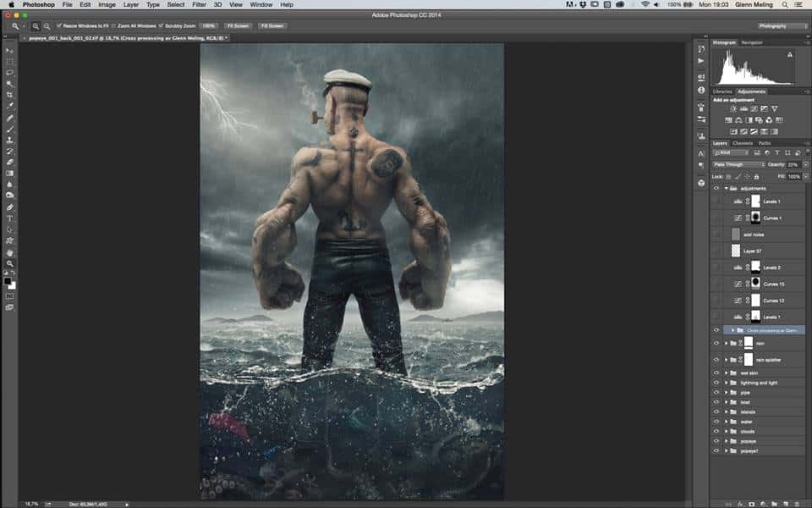
Task: Open the Pass Through blend mode dropdown
Action: (738, 164)
